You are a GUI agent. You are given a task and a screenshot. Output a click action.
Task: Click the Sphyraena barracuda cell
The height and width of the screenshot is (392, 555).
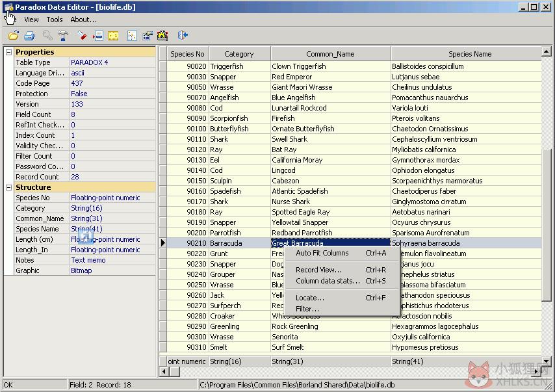pos(466,243)
